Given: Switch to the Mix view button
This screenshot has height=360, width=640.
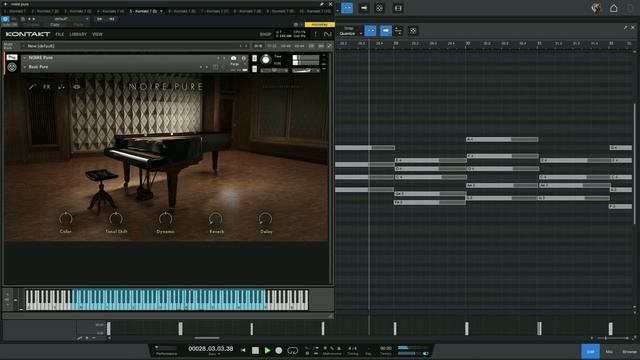Looking at the screenshot, I should pyautogui.click(x=609, y=351).
